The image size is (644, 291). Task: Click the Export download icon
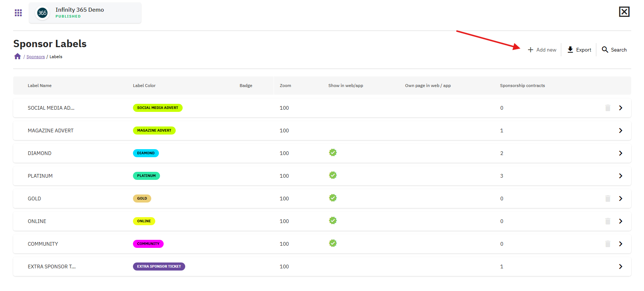click(570, 50)
